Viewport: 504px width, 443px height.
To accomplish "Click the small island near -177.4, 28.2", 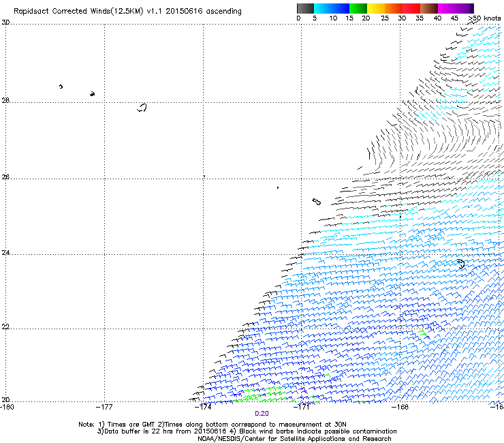I will 92,94.
